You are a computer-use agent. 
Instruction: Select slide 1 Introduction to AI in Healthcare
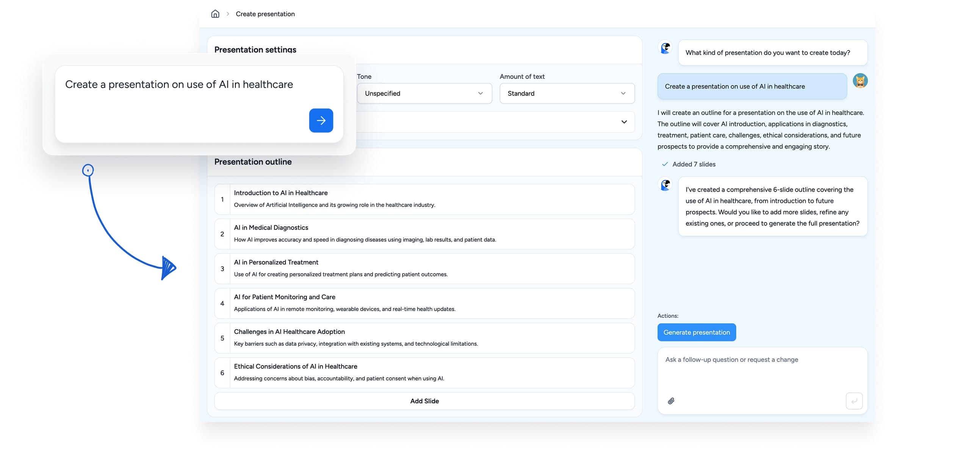coord(424,199)
